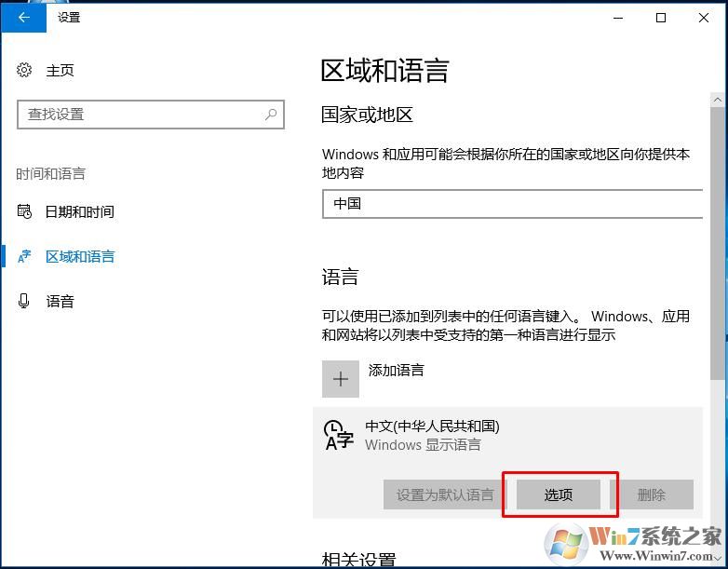
Task: Click the 时间和语言 category label
Action: click(x=50, y=174)
